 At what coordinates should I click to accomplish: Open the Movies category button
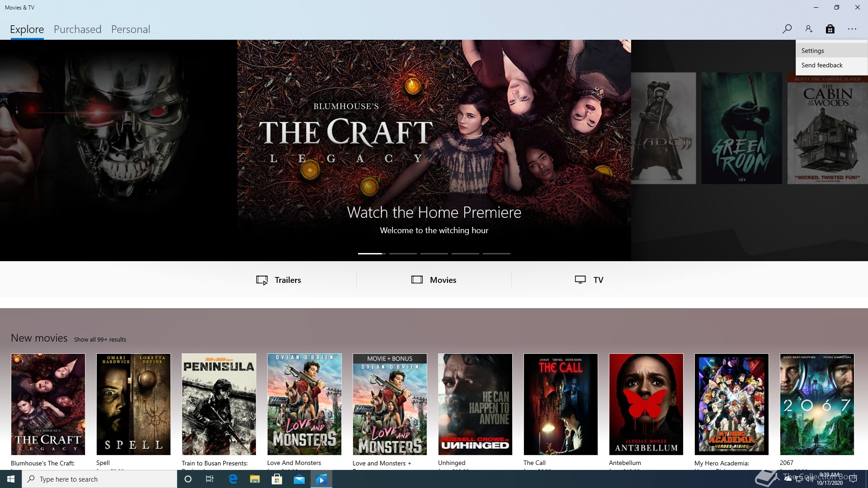[x=434, y=280]
